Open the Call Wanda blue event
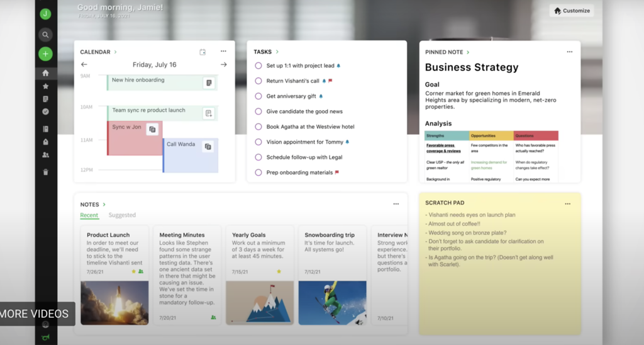Viewport: 644px width, 345px height. tap(191, 155)
